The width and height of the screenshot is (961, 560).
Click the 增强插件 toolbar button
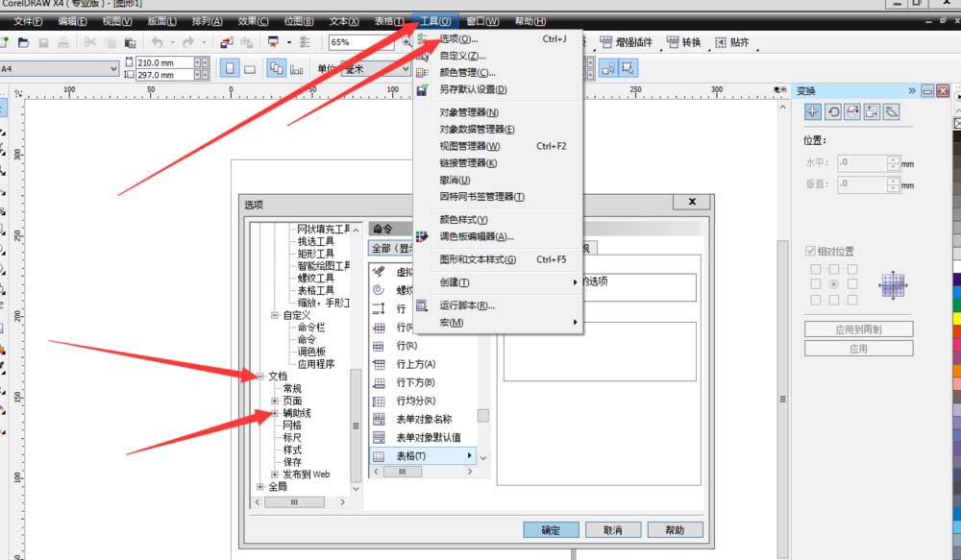coord(626,42)
